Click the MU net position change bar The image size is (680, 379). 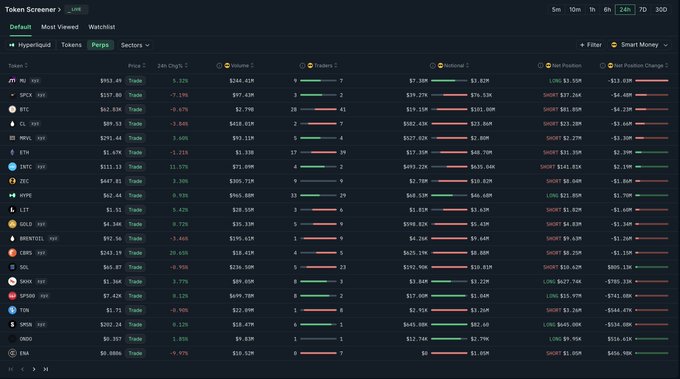tap(652, 81)
